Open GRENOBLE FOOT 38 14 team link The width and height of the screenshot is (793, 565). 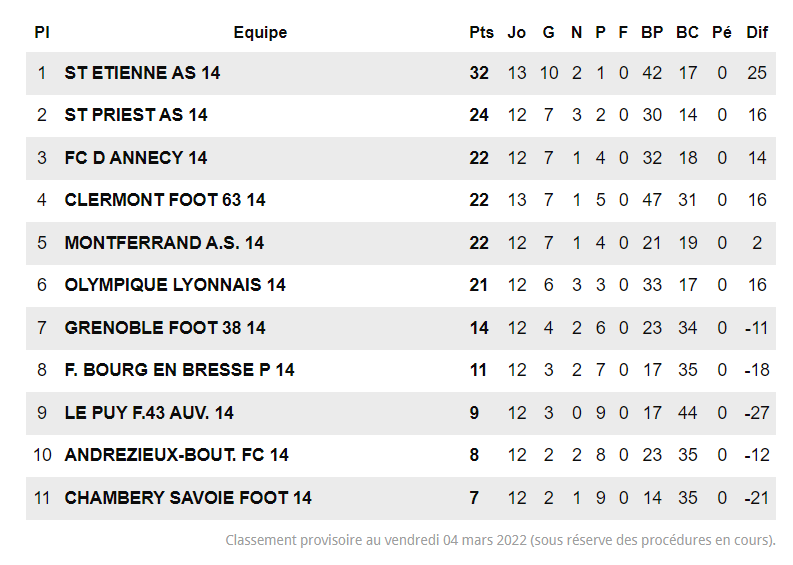(165, 328)
